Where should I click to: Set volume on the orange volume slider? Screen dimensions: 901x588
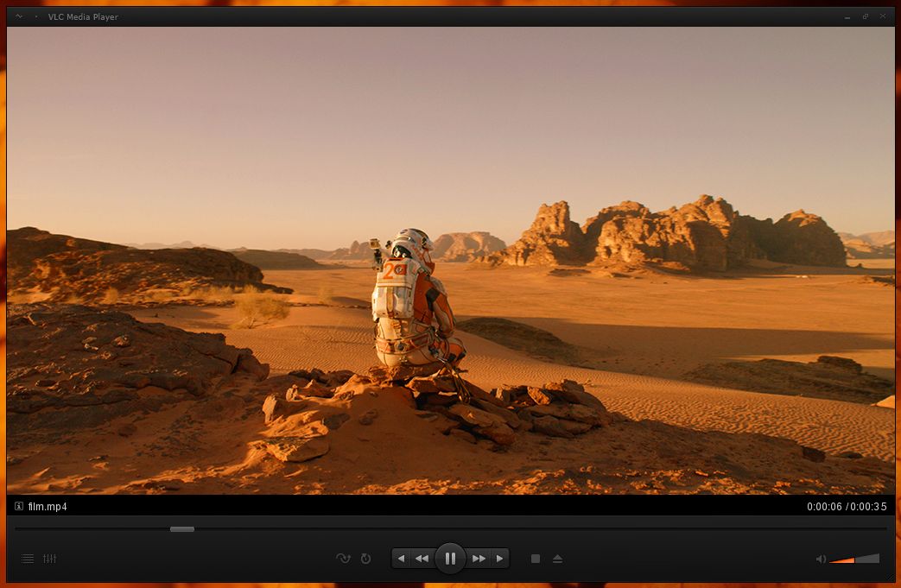tap(854, 559)
